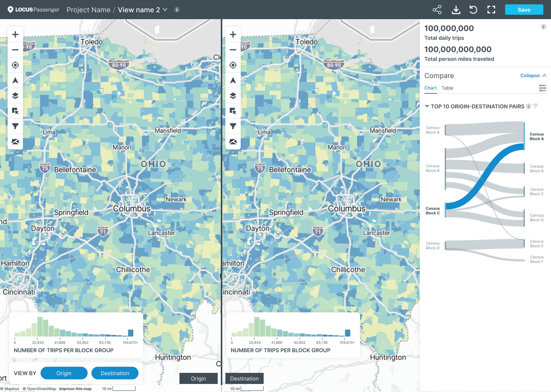Select the Chart tab
551x392 pixels.
[430, 88]
